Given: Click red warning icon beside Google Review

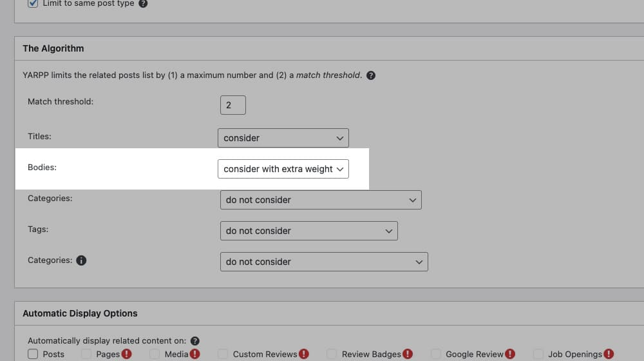Looking at the screenshot, I should [x=510, y=354].
